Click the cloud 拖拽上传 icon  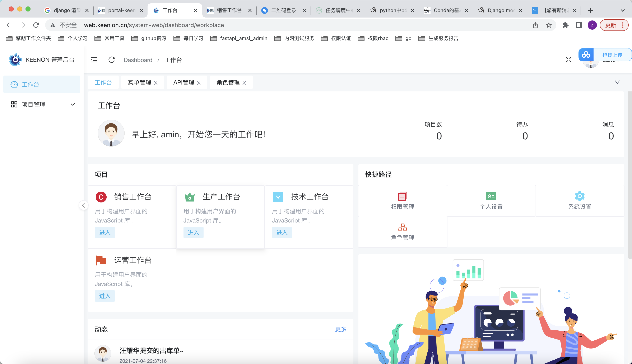pos(586,55)
